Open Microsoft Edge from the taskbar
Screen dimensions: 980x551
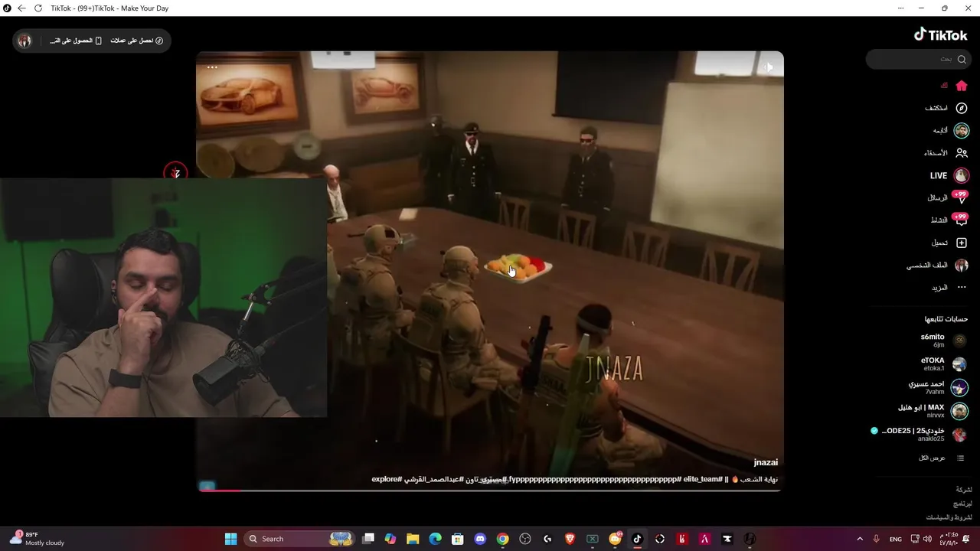pos(435,539)
